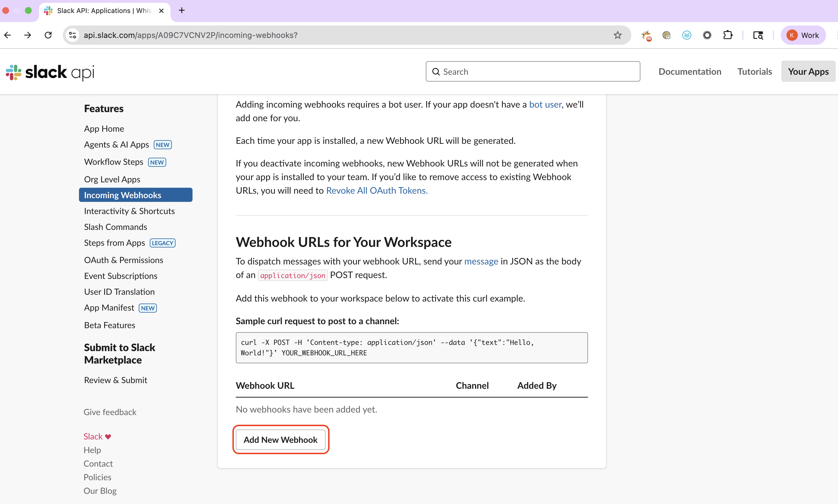838x504 pixels.
Task: Click the sample curl command box
Action: coord(412,347)
